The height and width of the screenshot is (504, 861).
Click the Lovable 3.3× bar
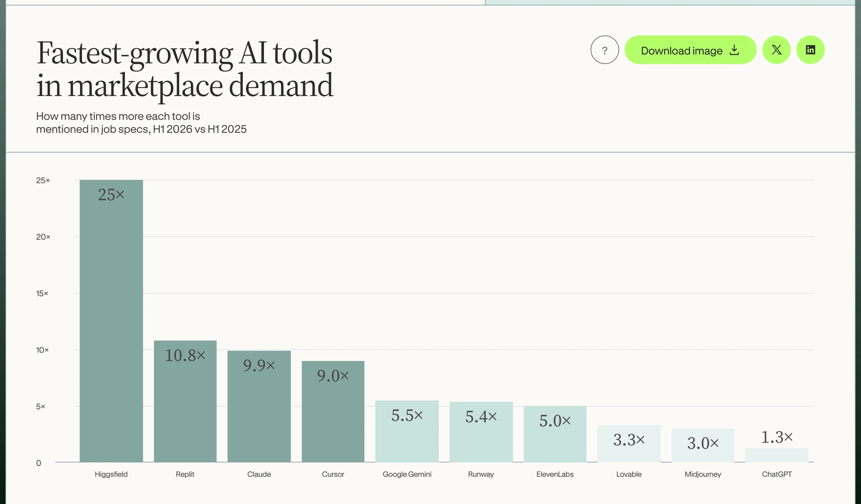[x=629, y=443]
